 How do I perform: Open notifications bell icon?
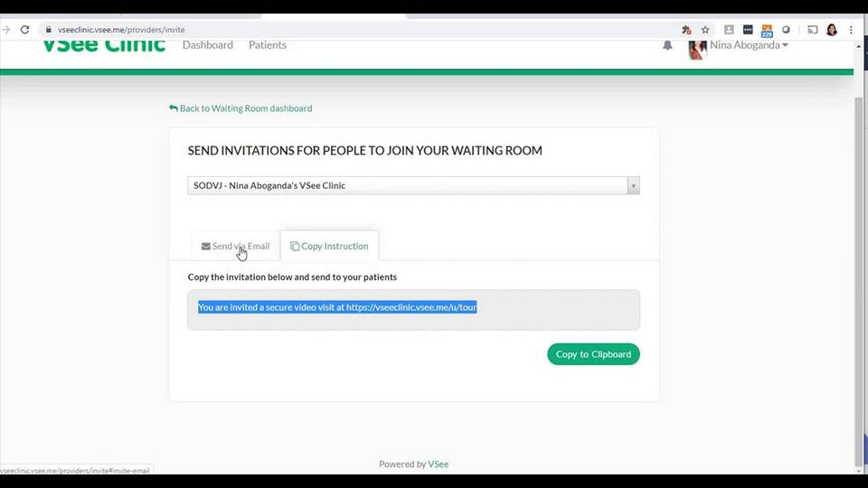(667, 45)
